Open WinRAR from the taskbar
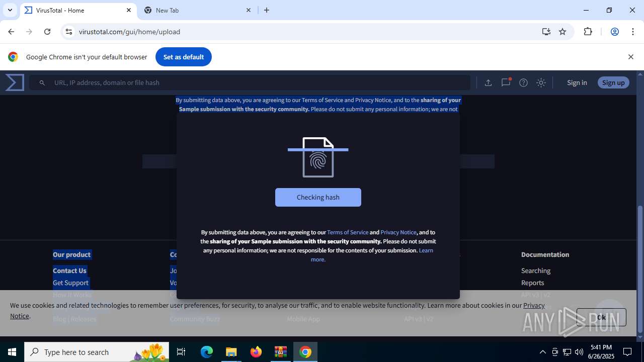The width and height of the screenshot is (644, 362). point(280,352)
